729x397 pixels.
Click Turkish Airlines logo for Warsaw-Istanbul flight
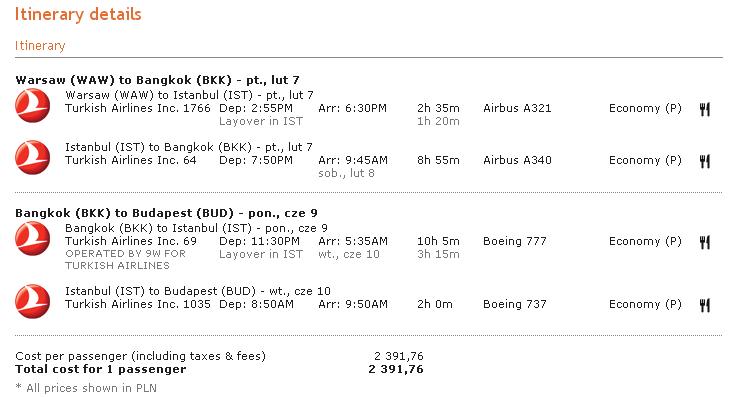[x=33, y=106]
